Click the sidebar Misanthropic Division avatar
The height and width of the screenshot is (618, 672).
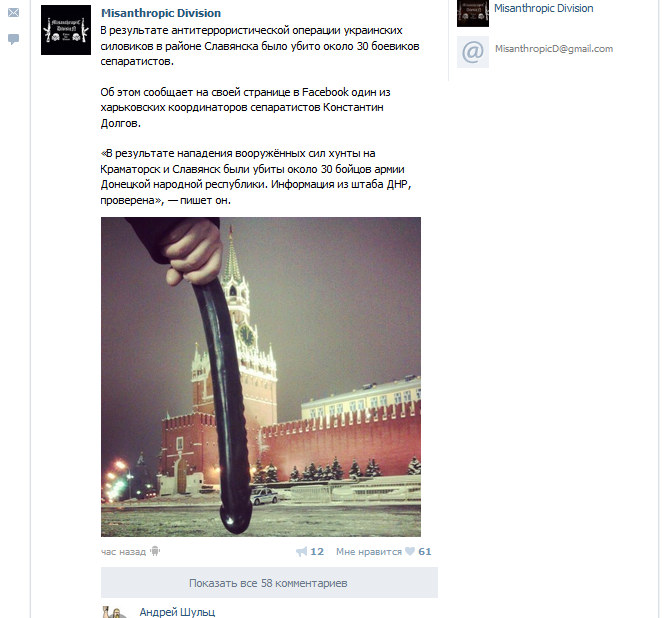coord(473,13)
